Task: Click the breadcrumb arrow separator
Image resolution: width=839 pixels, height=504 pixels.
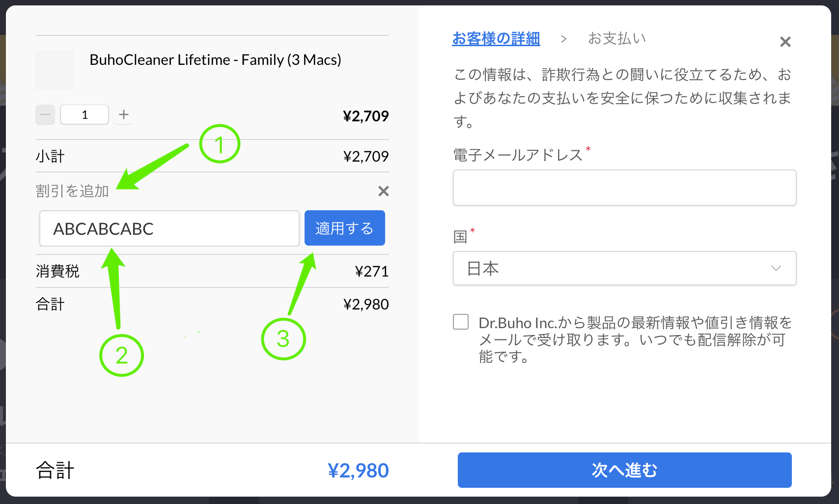Action: click(564, 39)
